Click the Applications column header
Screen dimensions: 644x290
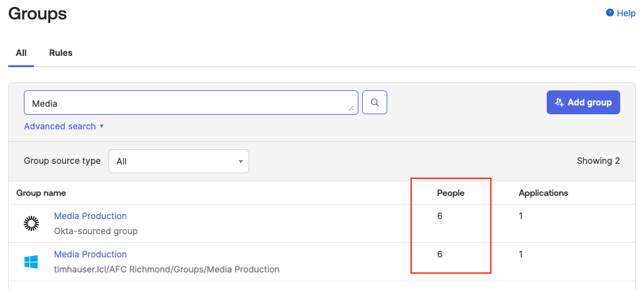[543, 193]
